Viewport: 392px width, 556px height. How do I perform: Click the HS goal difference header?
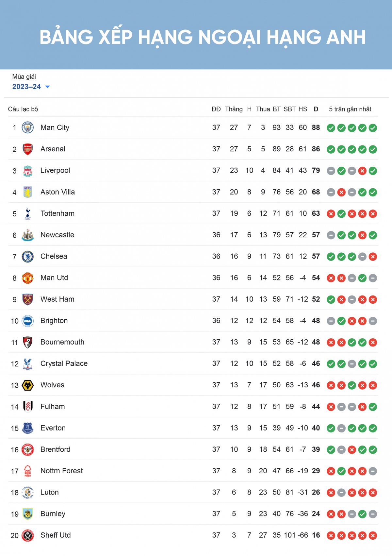point(303,109)
